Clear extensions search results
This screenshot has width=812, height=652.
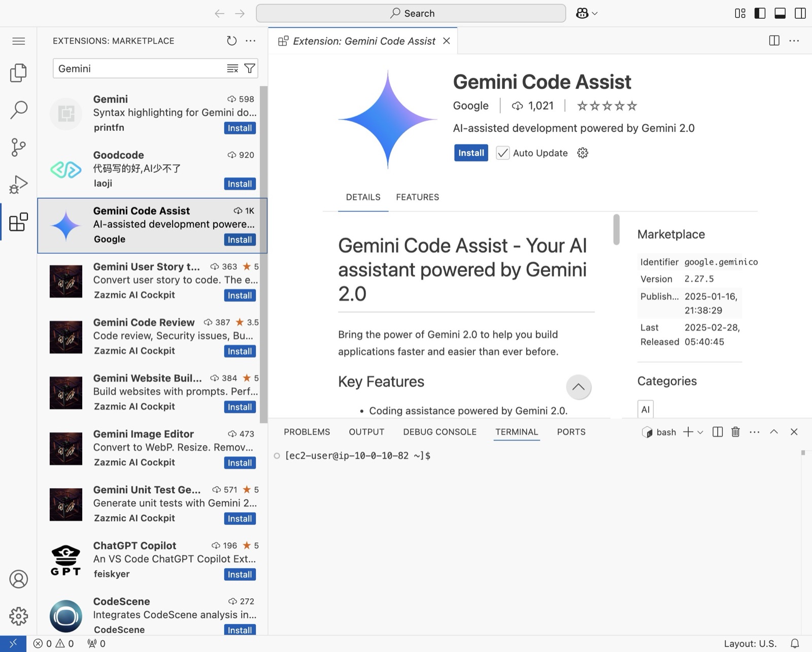pyautogui.click(x=232, y=68)
